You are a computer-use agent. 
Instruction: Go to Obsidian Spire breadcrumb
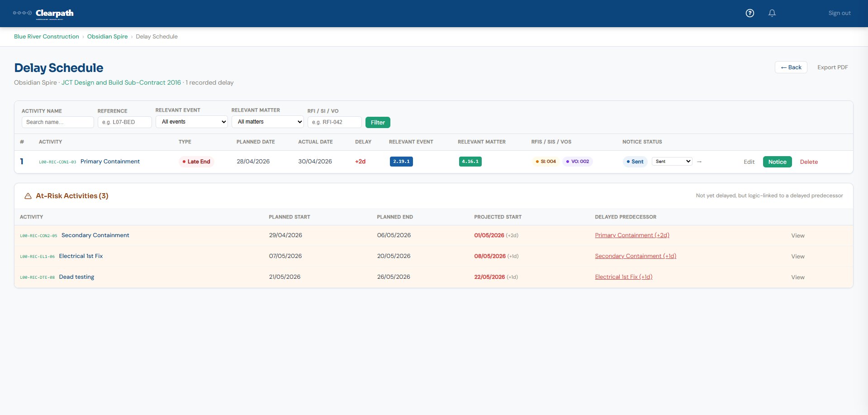tap(108, 37)
